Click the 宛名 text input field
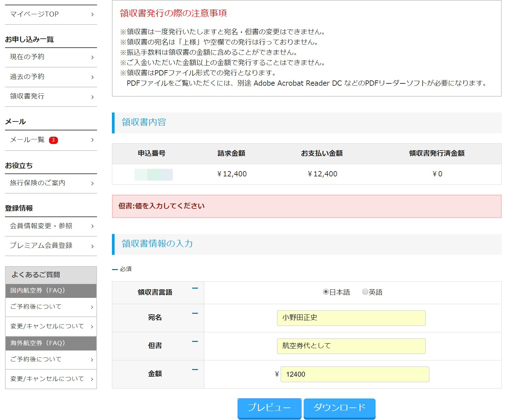Image resolution: width=513 pixels, height=420 pixels. click(351, 318)
